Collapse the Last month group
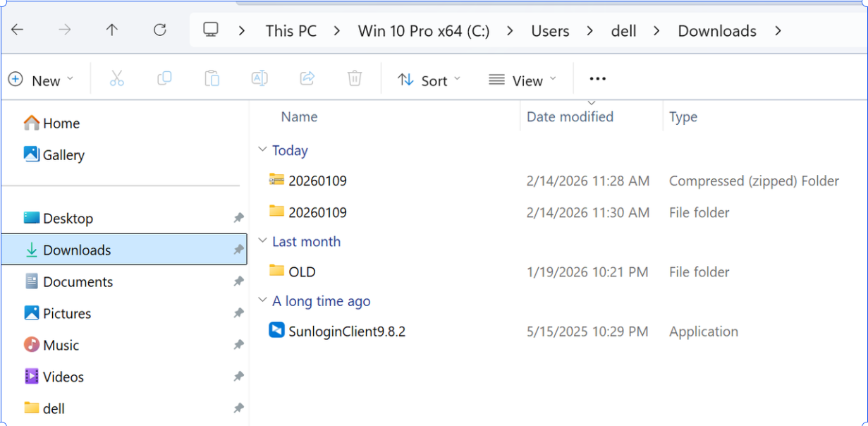This screenshot has width=868, height=426. point(262,241)
